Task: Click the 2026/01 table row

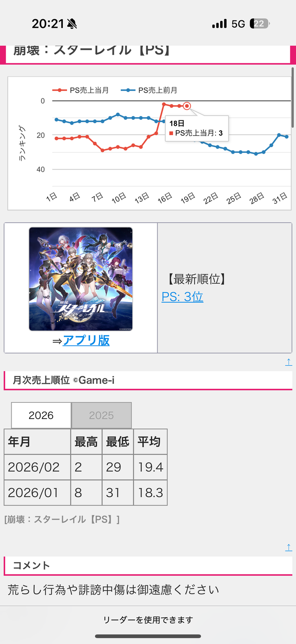Action: click(x=86, y=493)
